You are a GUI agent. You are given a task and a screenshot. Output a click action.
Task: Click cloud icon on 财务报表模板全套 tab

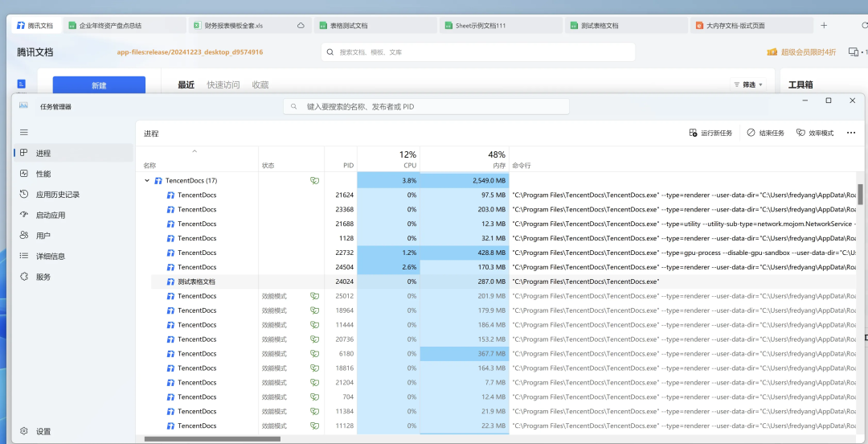click(301, 26)
